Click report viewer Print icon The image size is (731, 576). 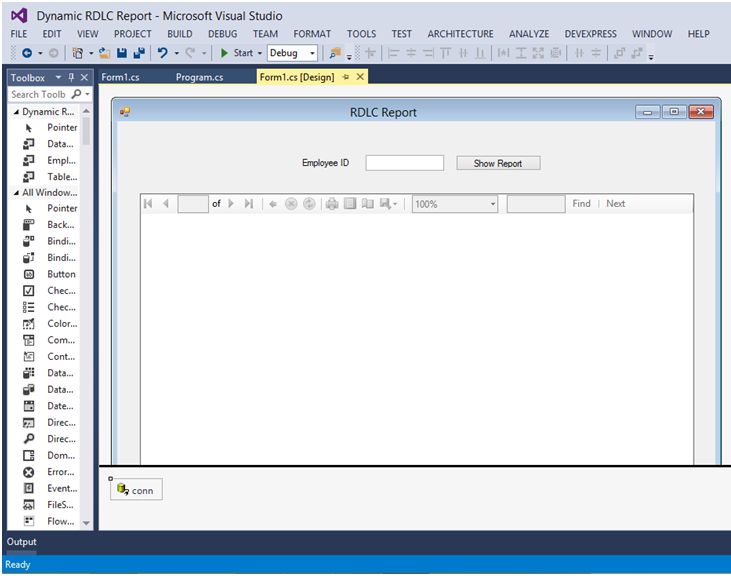tap(332, 204)
